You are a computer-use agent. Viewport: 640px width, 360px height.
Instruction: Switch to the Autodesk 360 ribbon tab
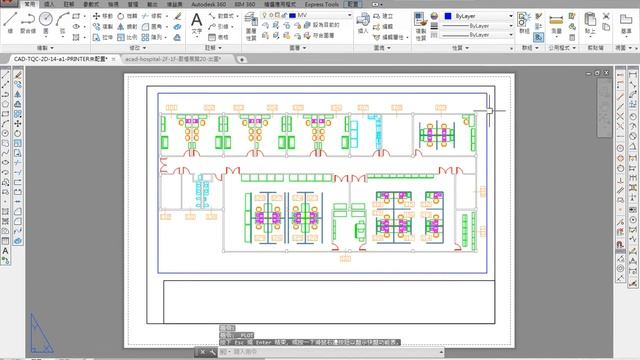[209, 4]
